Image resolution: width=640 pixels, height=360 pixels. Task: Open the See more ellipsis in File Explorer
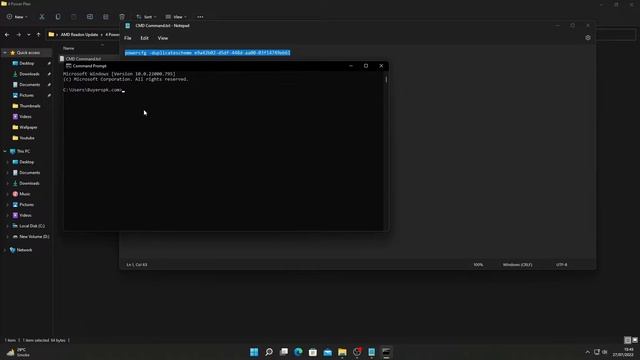[200, 17]
